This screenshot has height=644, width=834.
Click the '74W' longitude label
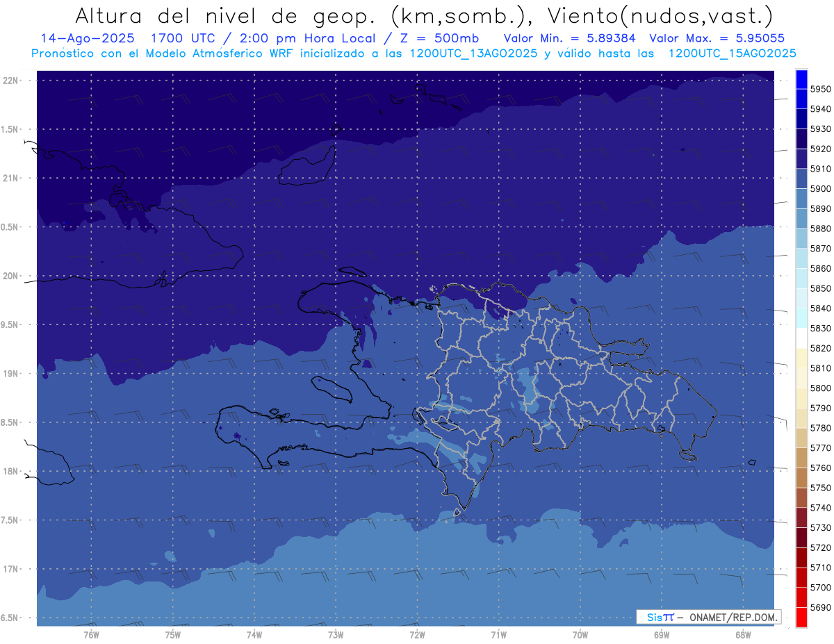pos(254,634)
